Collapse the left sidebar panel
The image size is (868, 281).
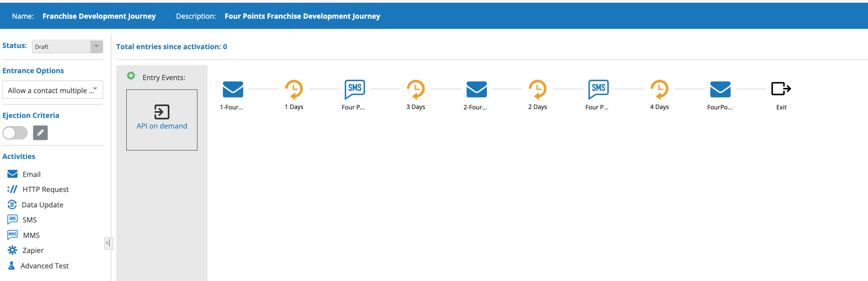point(108,243)
